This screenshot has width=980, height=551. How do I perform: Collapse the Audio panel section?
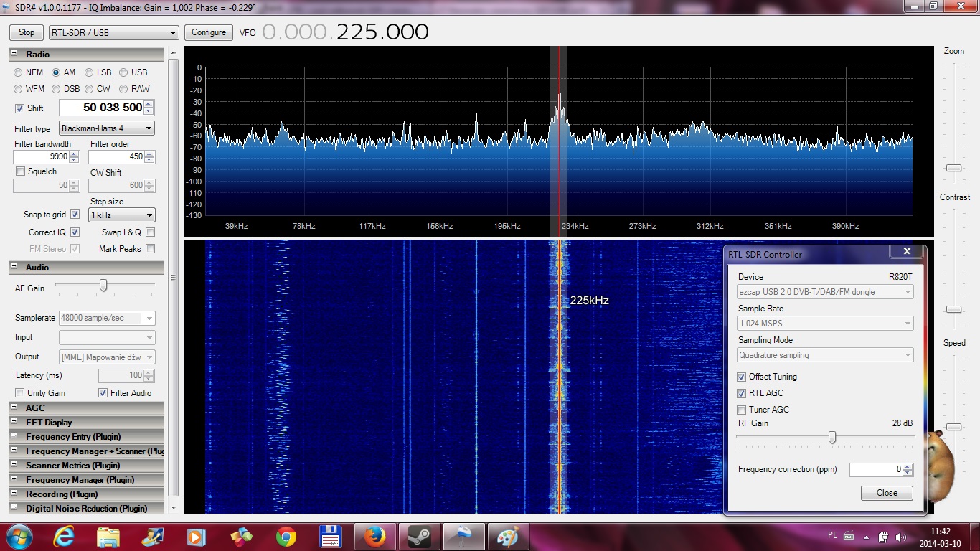[14, 267]
